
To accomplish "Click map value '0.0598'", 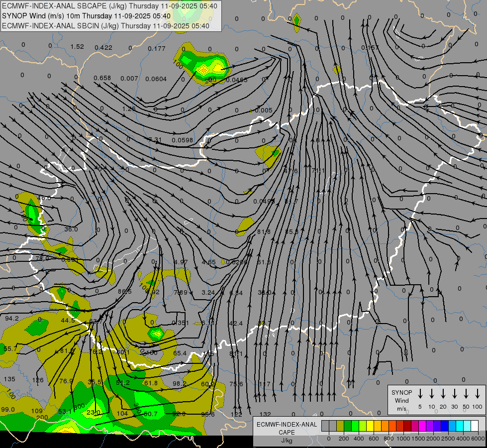I will [x=183, y=140].
